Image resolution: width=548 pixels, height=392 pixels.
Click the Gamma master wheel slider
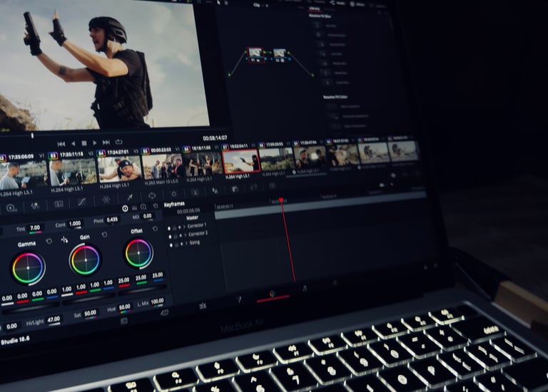(x=30, y=309)
